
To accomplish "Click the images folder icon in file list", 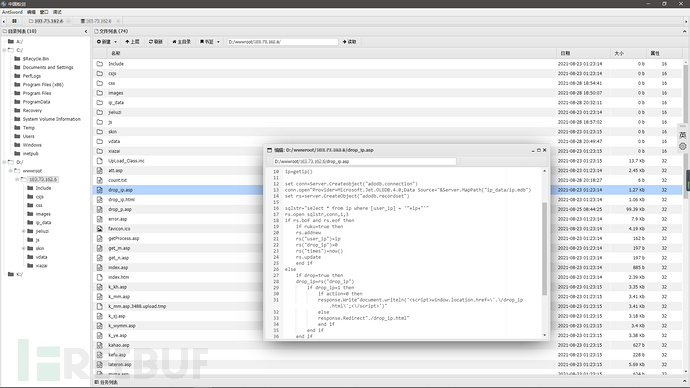I will (100, 93).
